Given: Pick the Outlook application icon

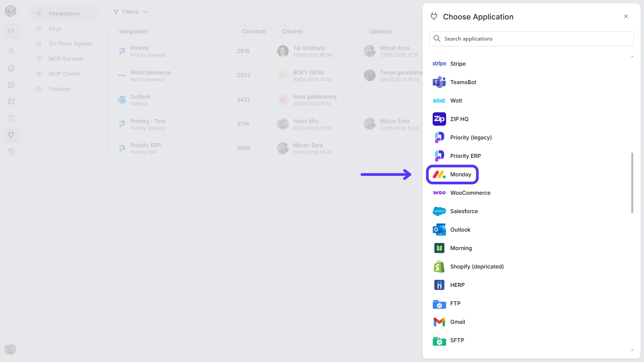Looking at the screenshot, I should 439,230.
